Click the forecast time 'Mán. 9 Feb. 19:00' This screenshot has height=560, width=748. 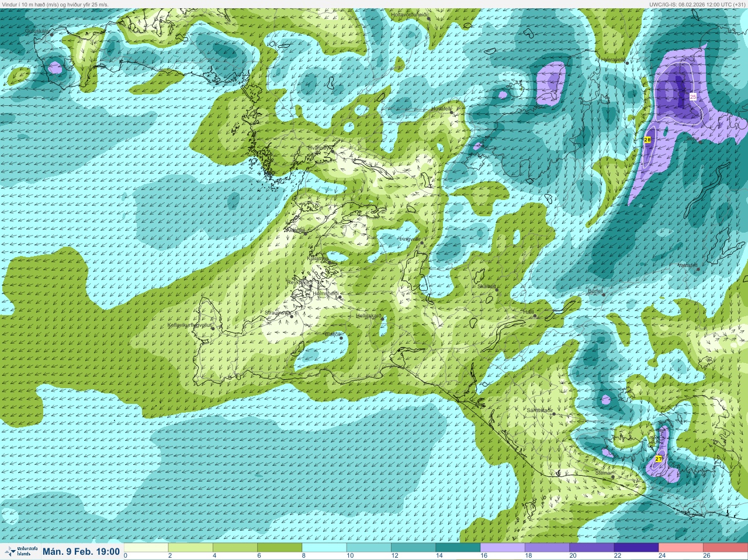(x=81, y=551)
